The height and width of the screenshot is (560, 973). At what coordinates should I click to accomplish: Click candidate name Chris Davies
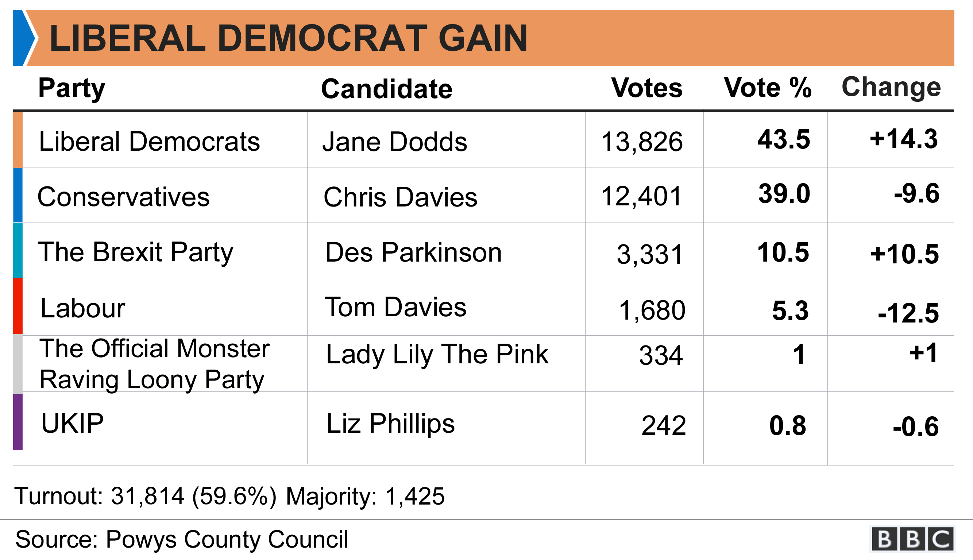click(400, 197)
